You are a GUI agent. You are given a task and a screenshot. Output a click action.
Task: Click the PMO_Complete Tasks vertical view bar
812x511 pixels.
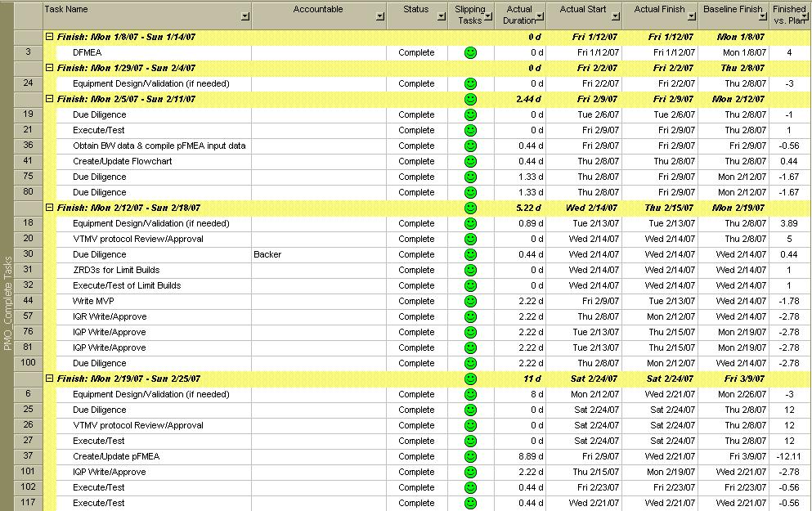(x=7, y=303)
